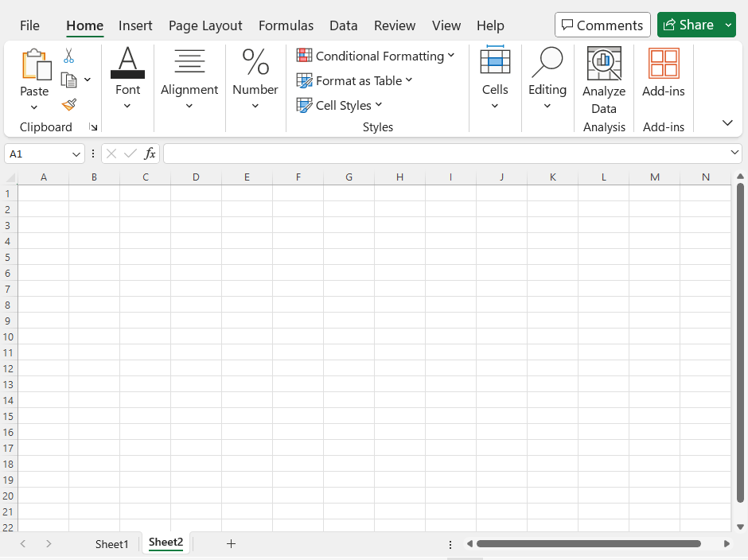Use the Format Painter
The width and height of the screenshot is (748, 560).
(x=68, y=103)
